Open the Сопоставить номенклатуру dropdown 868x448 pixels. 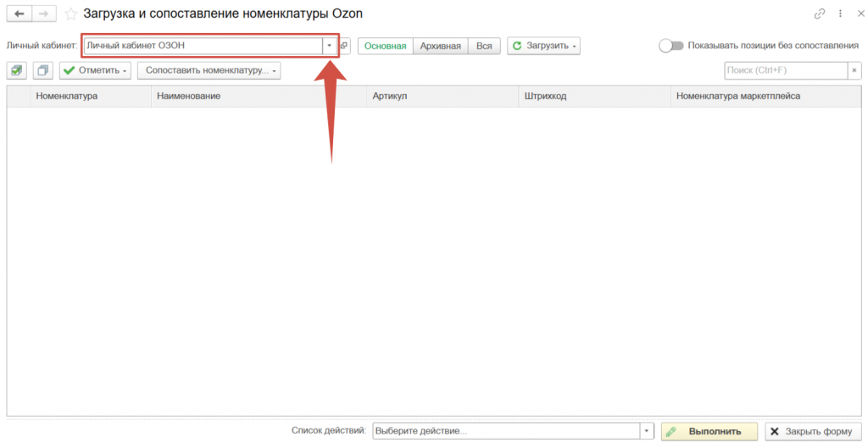coord(209,70)
